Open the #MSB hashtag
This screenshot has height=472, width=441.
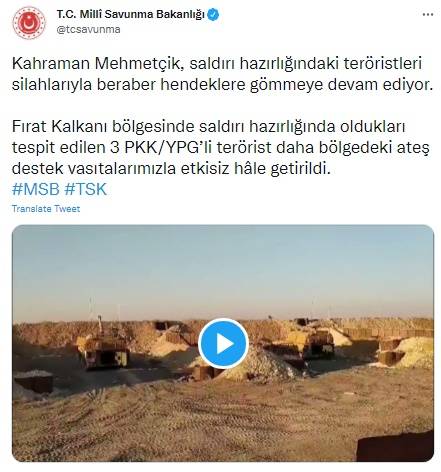pyautogui.click(x=36, y=189)
